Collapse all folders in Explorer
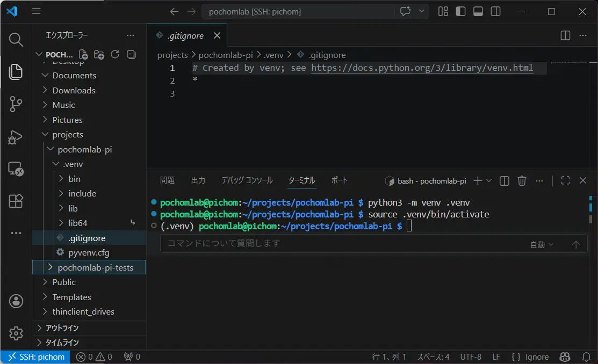 (131, 55)
